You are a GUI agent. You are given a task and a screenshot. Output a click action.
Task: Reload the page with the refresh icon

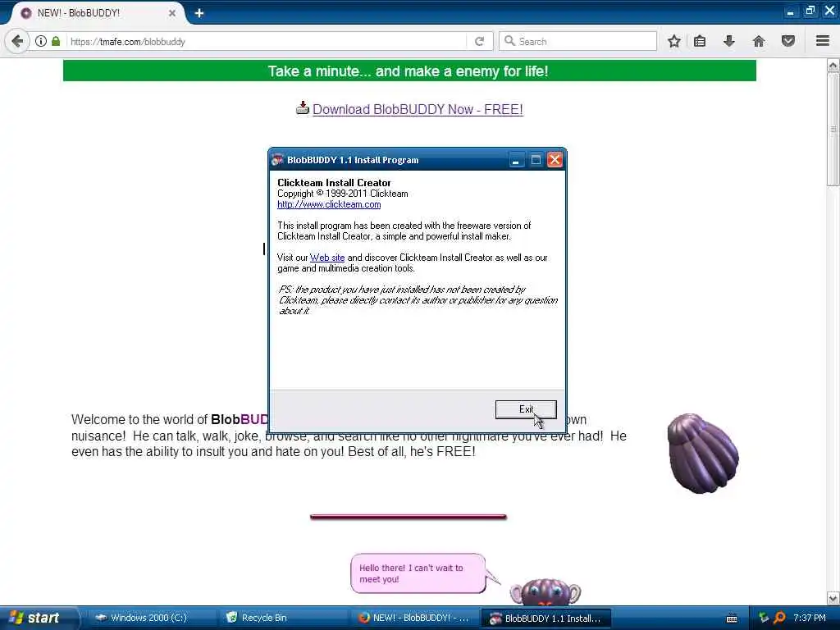point(479,41)
